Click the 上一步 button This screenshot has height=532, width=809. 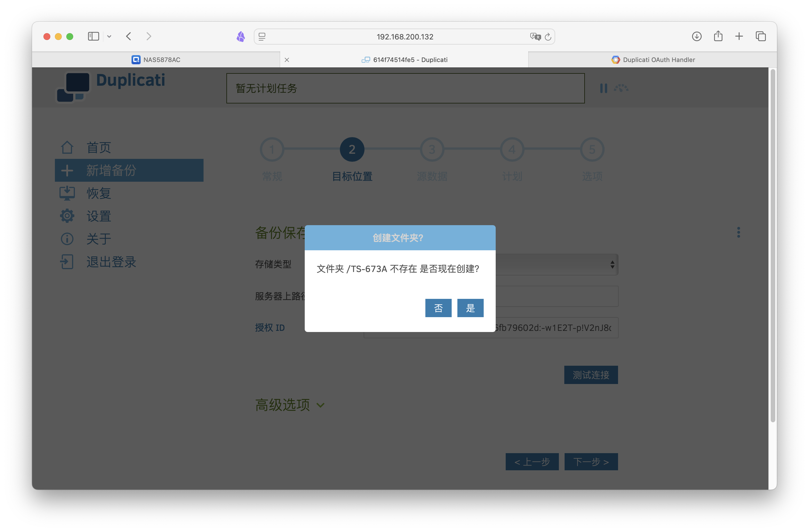(532, 462)
